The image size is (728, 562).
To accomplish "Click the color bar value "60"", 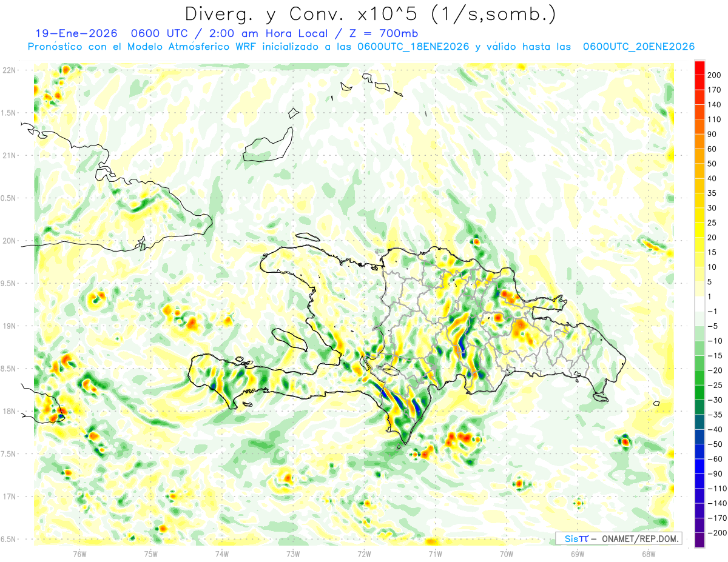I will [x=713, y=149].
